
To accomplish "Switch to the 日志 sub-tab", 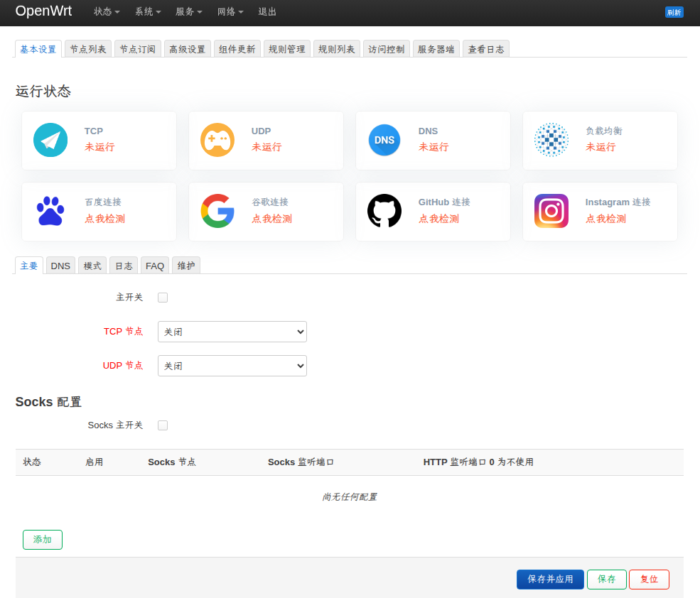I will click(x=124, y=266).
